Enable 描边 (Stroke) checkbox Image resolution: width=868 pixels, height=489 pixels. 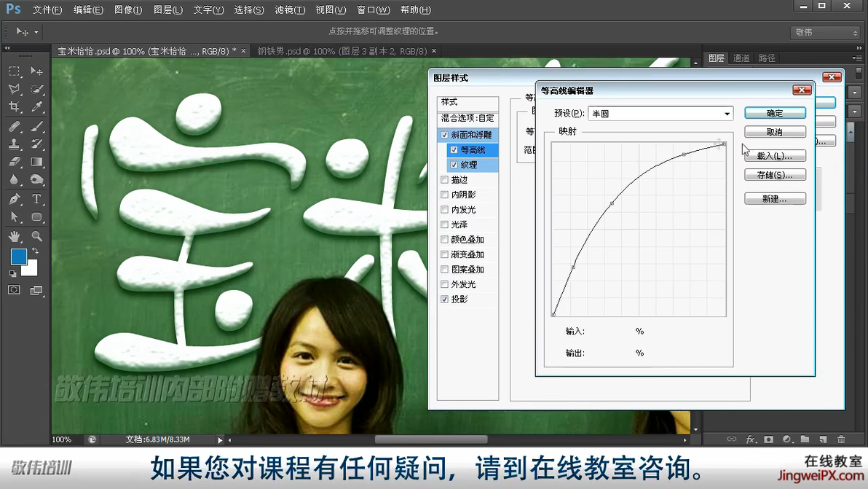pyautogui.click(x=444, y=180)
